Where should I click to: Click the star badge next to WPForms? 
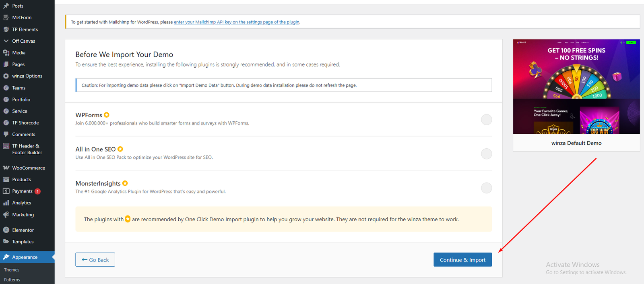pyautogui.click(x=107, y=115)
